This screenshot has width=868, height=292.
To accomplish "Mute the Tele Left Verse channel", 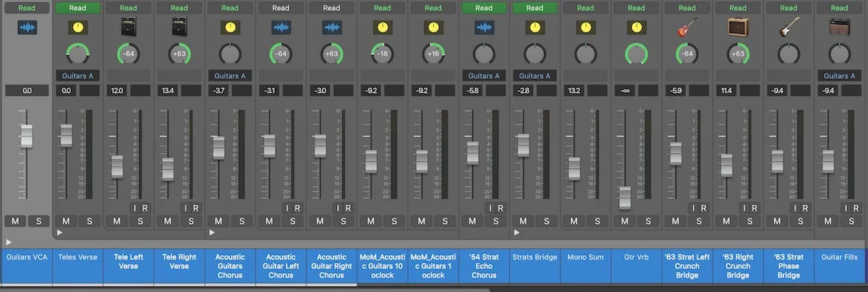I will tap(116, 220).
